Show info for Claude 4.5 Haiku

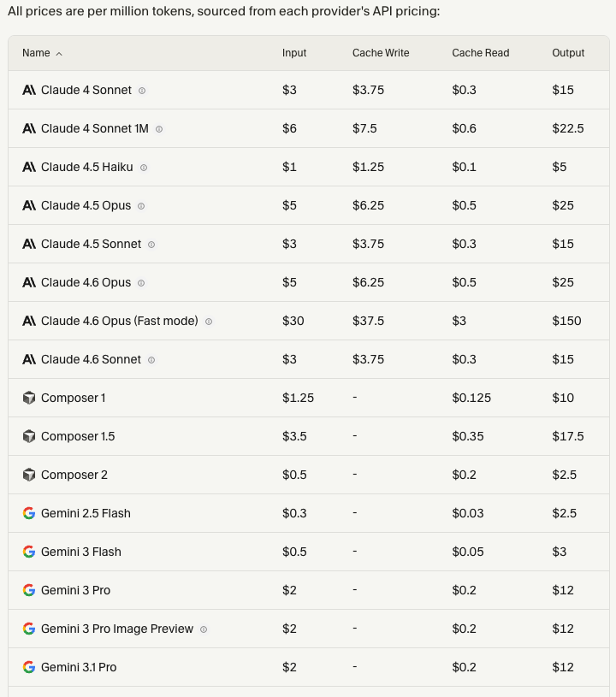click(x=144, y=168)
